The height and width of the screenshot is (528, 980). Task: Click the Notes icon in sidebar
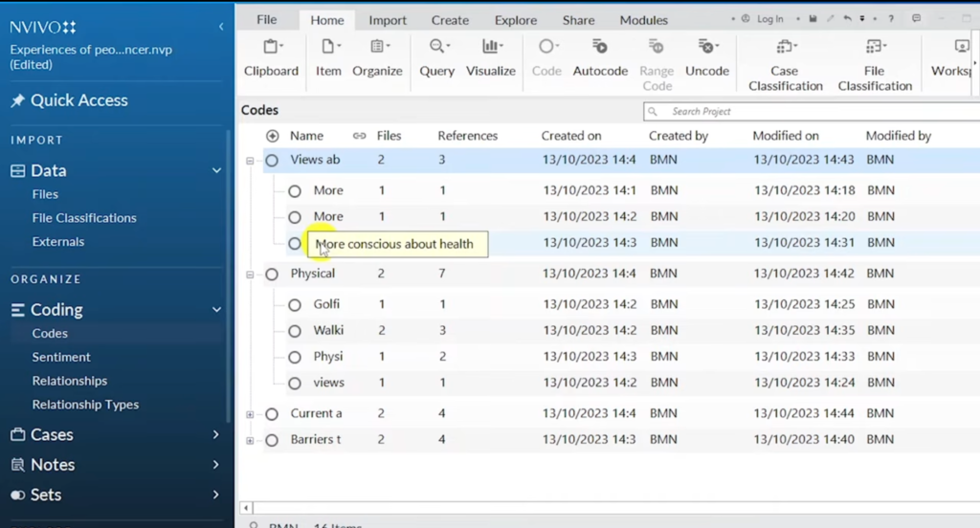pyautogui.click(x=17, y=464)
